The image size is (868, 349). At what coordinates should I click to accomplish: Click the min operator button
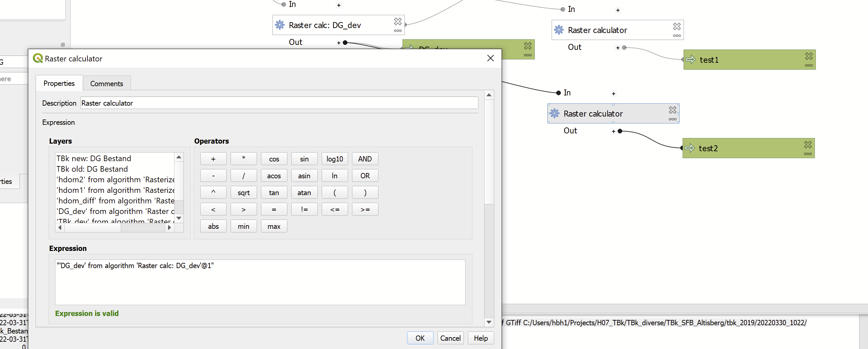243,226
